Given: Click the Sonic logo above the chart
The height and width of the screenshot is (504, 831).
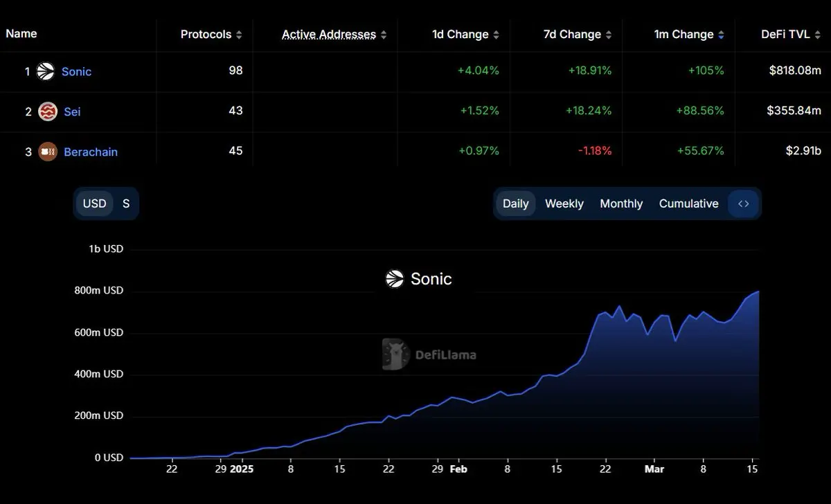Looking at the screenshot, I should pyautogui.click(x=395, y=279).
